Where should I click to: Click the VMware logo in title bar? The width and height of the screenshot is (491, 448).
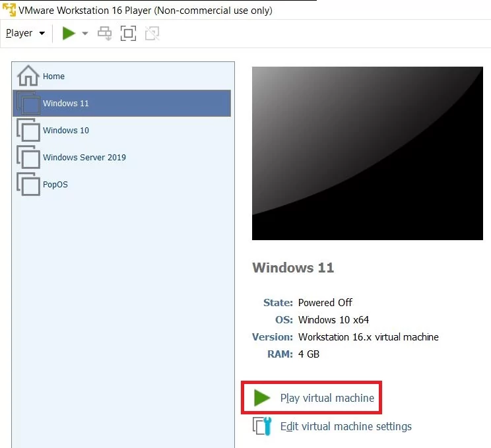(x=9, y=10)
